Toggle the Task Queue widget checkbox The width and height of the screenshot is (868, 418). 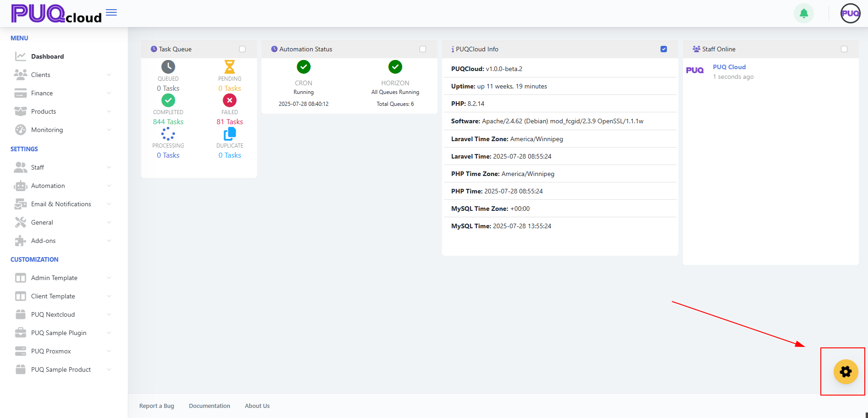[242, 49]
